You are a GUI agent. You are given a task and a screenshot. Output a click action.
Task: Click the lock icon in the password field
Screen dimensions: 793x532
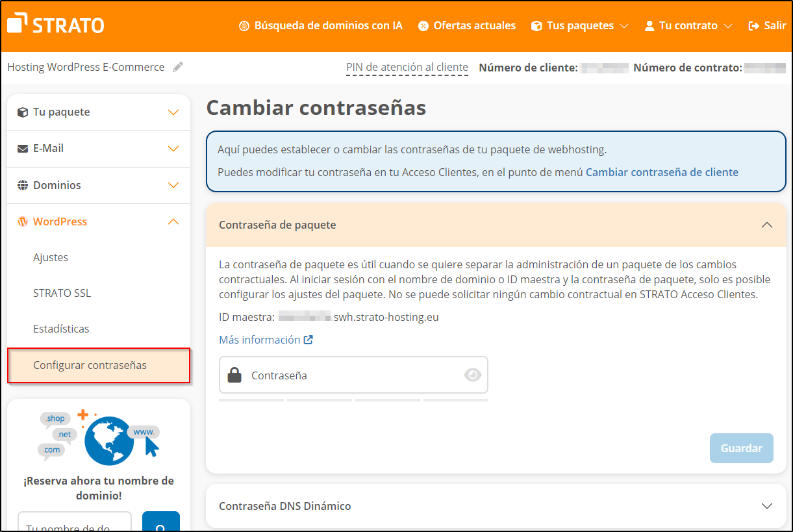(x=234, y=375)
